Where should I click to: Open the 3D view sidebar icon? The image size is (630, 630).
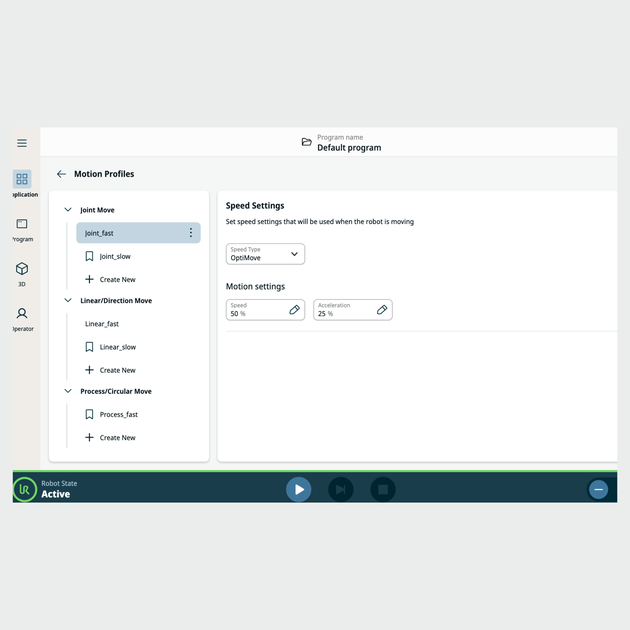(22, 269)
